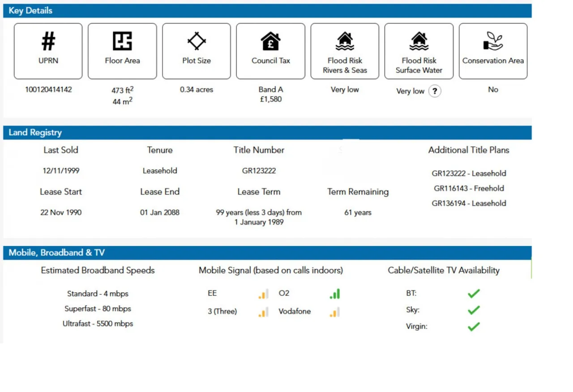
Task: Click the UPRN hash icon card
Action: click(x=48, y=51)
